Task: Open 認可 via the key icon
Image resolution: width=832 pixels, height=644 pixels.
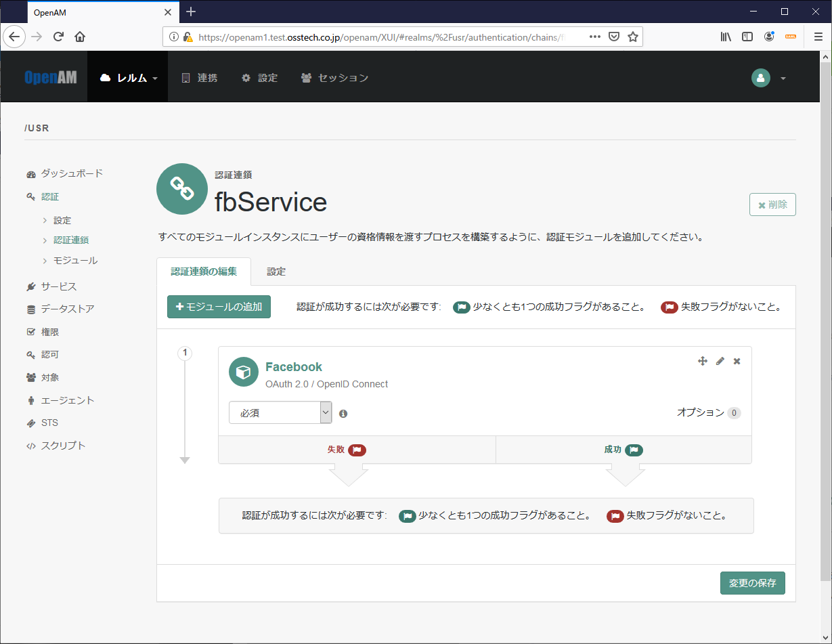Action: [x=30, y=354]
